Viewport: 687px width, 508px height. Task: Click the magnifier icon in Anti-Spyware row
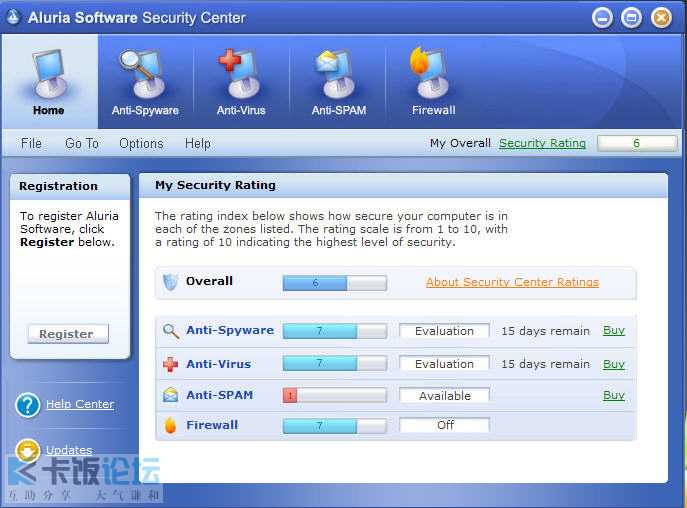[170, 331]
